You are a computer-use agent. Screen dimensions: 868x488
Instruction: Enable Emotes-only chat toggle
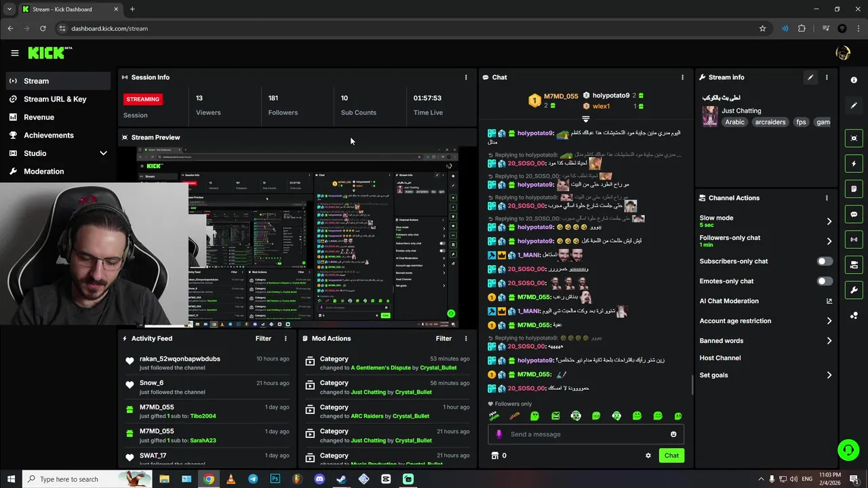coord(825,281)
